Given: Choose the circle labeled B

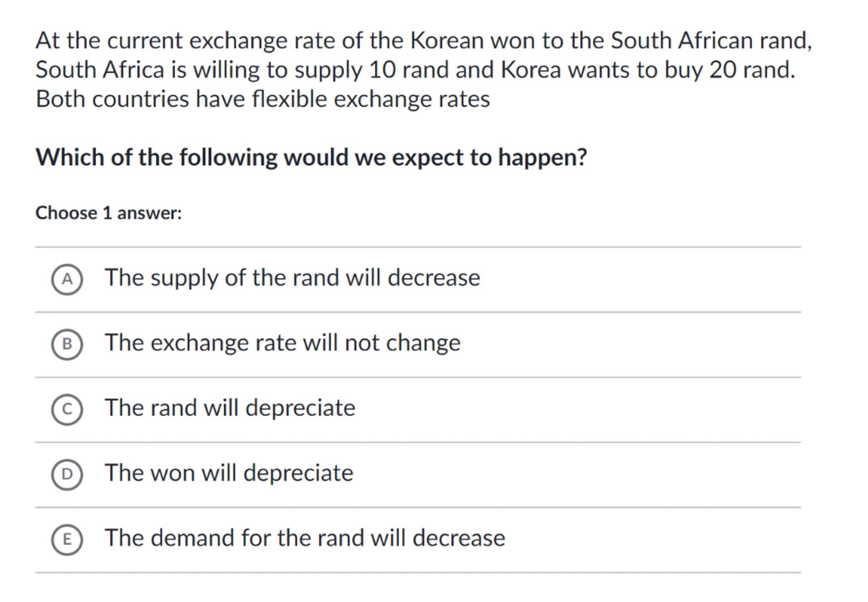Looking at the screenshot, I should tap(67, 344).
